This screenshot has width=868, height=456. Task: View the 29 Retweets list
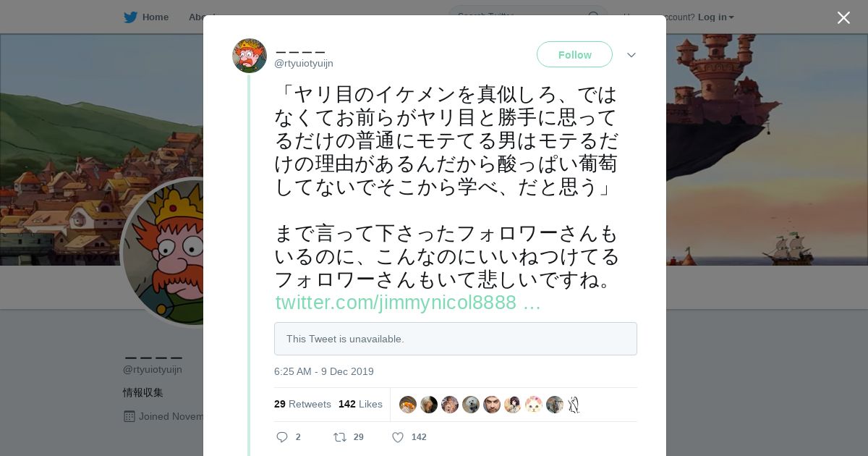(302, 404)
